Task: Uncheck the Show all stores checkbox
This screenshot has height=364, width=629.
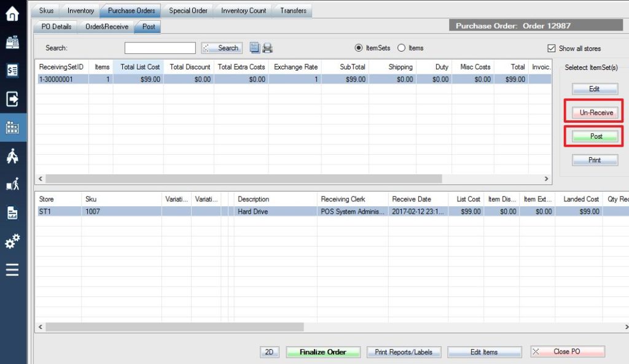Action: point(552,48)
